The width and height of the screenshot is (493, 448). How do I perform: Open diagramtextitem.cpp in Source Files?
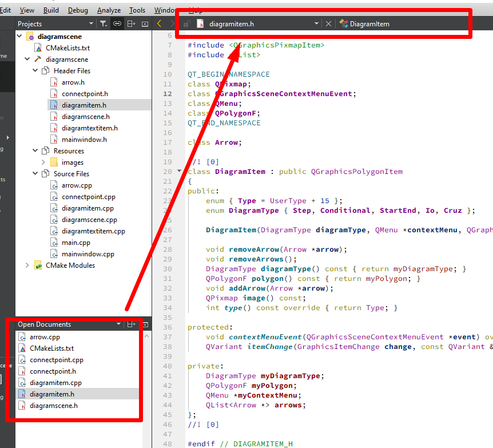[x=93, y=231]
